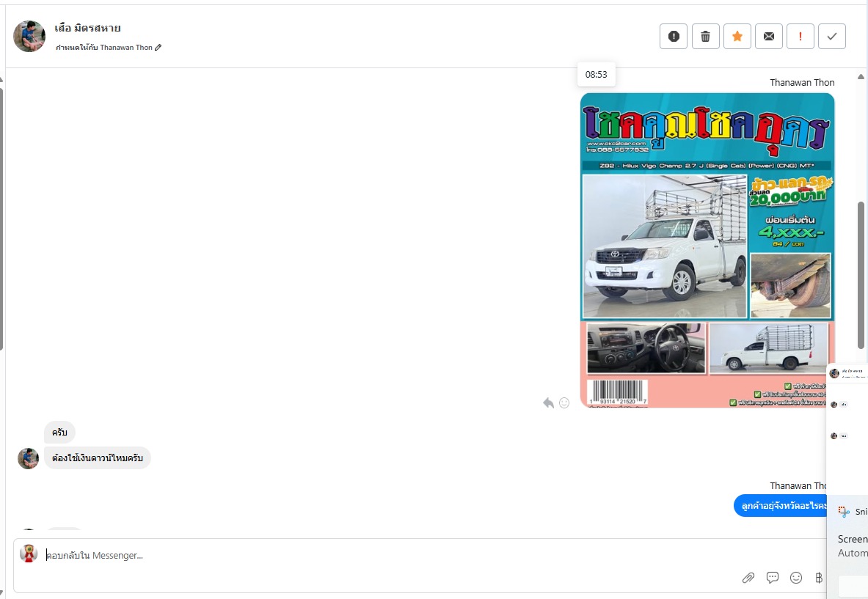Open emoji picker in reply box

(x=796, y=578)
